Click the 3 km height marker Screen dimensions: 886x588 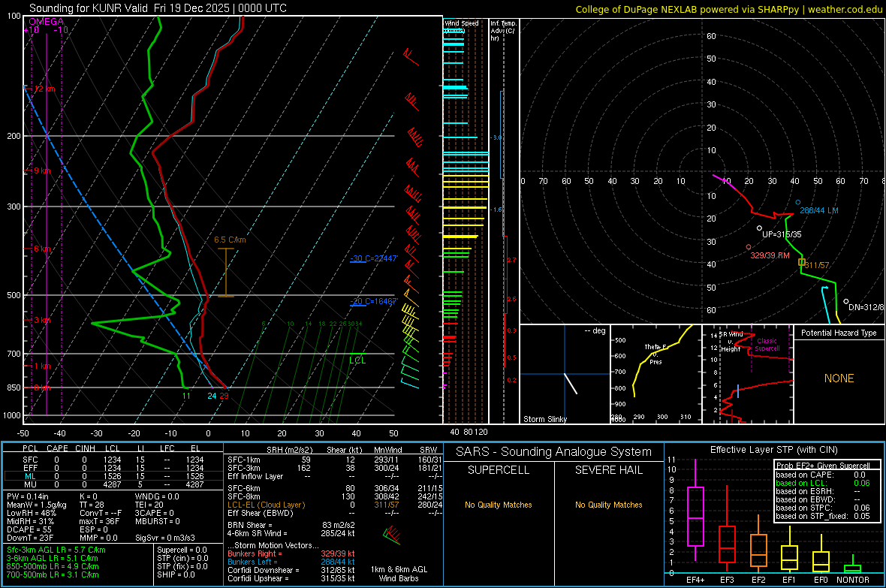[42, 320]
